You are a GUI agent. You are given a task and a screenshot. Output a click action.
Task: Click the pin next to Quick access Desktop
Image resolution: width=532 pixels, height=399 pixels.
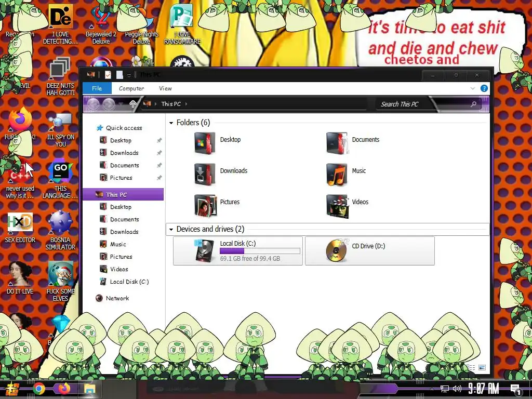pyautogui.click(x=159, y=140)
